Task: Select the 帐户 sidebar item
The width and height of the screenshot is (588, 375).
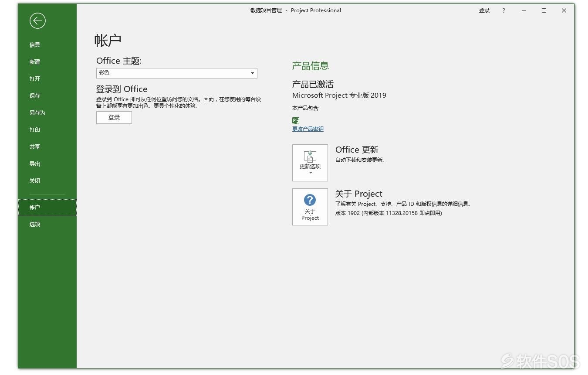Action: tap(47, 208)
